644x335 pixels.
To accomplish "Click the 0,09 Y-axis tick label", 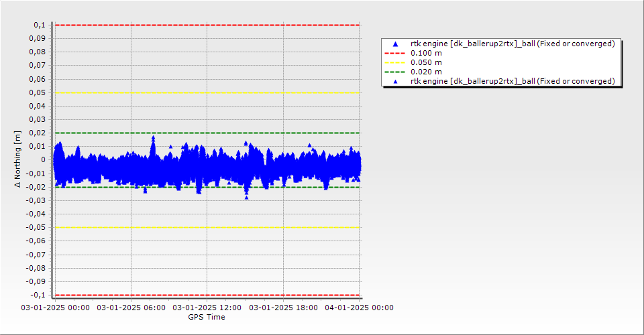I will click(38, 39).
